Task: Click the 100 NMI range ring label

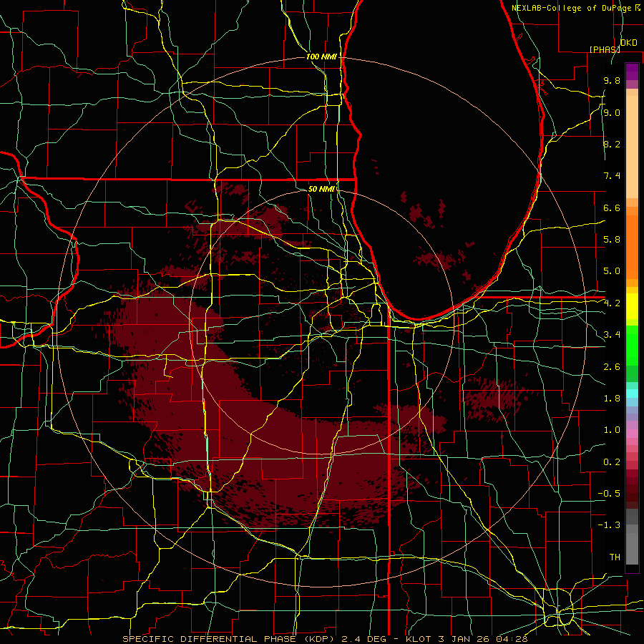Action: coord(321,57)
